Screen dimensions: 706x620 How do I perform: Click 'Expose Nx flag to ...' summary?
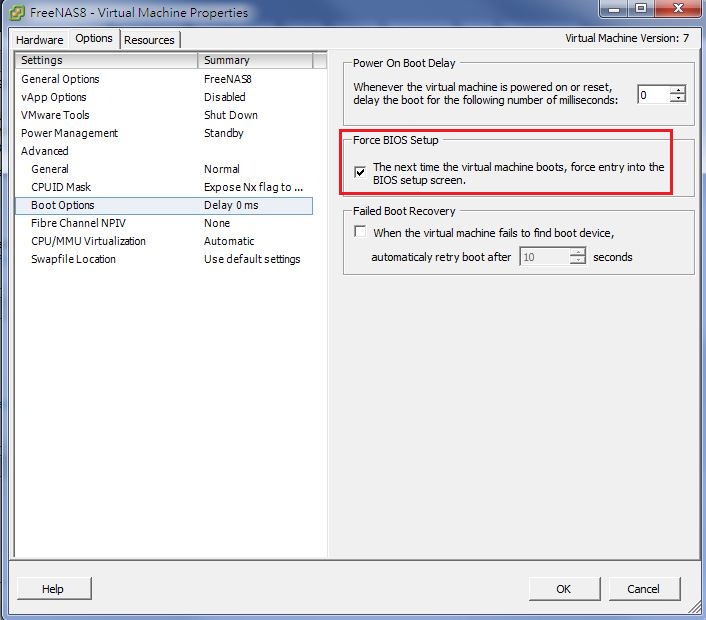(253, 187)
